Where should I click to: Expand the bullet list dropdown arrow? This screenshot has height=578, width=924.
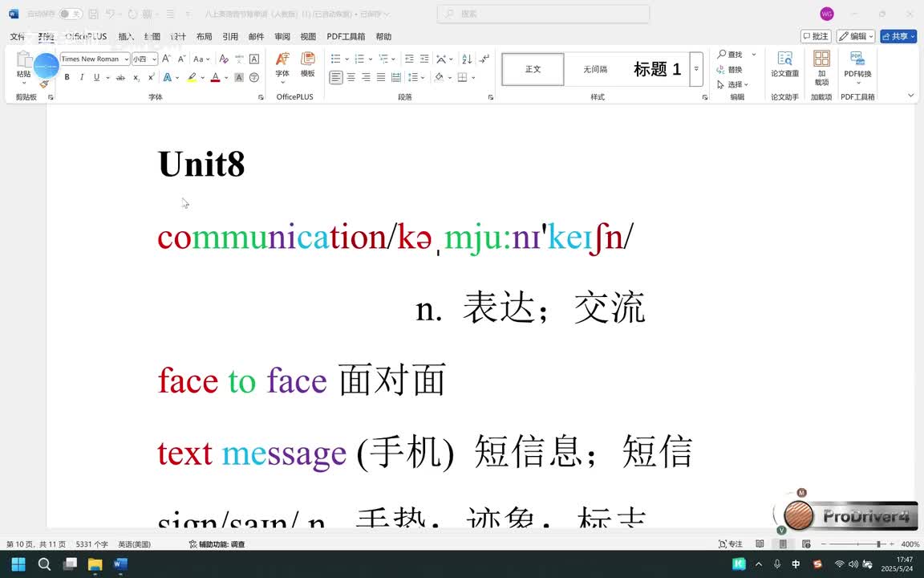[x=346, y=59]
